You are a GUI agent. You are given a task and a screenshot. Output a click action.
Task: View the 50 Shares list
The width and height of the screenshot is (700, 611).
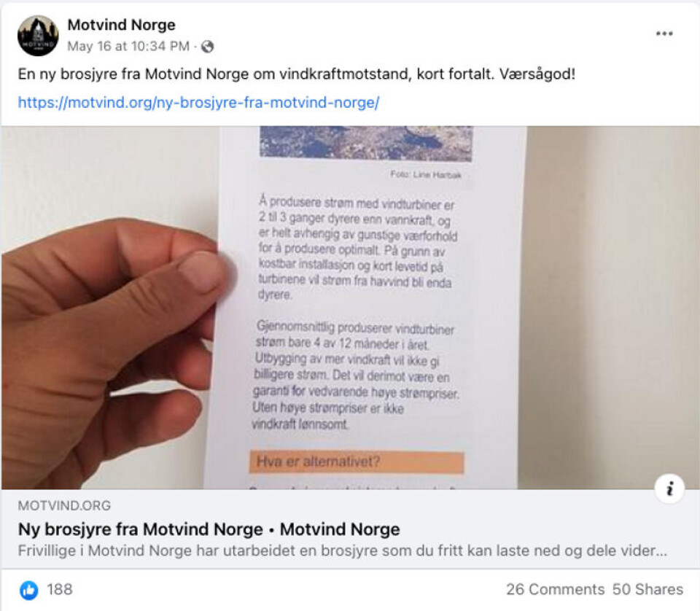pyautogui.click(x=647, y=590)
